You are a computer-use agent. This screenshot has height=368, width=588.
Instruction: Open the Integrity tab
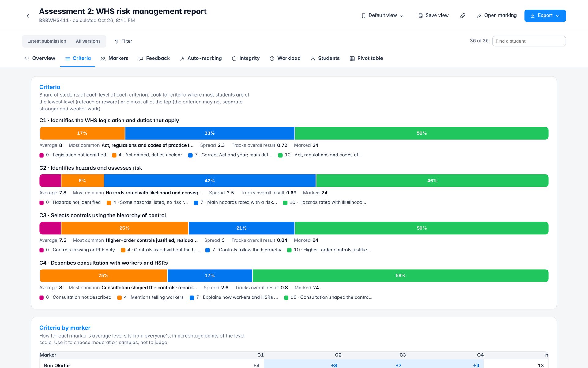point(246,59)
